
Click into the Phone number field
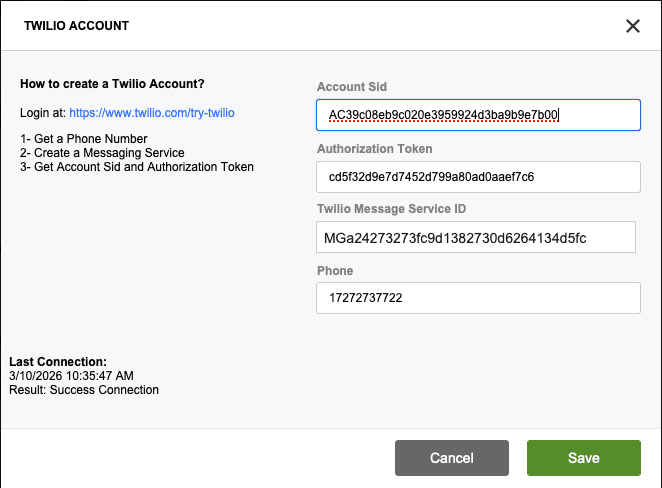tap(478, 298)
